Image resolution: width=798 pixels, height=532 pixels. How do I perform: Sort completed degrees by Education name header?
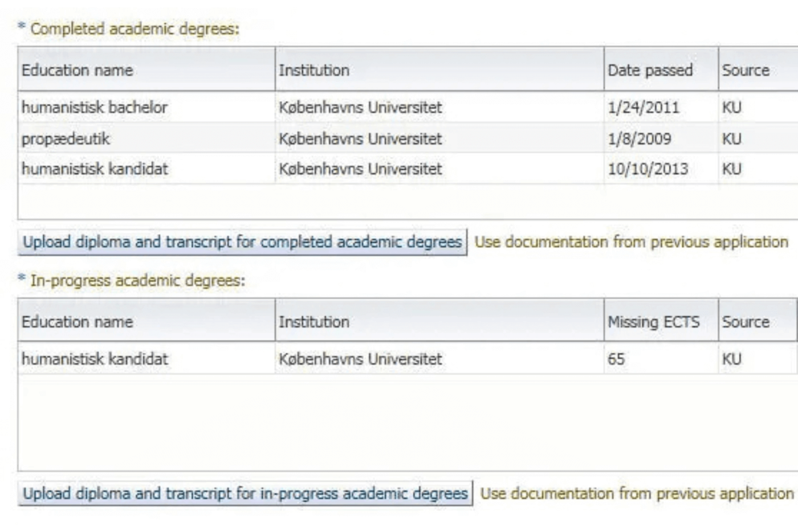pos(146,69)
